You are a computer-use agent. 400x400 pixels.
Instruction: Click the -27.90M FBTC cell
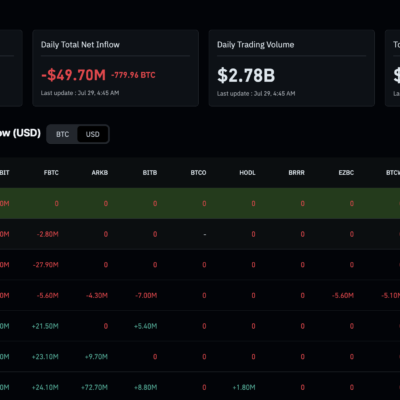46,265
